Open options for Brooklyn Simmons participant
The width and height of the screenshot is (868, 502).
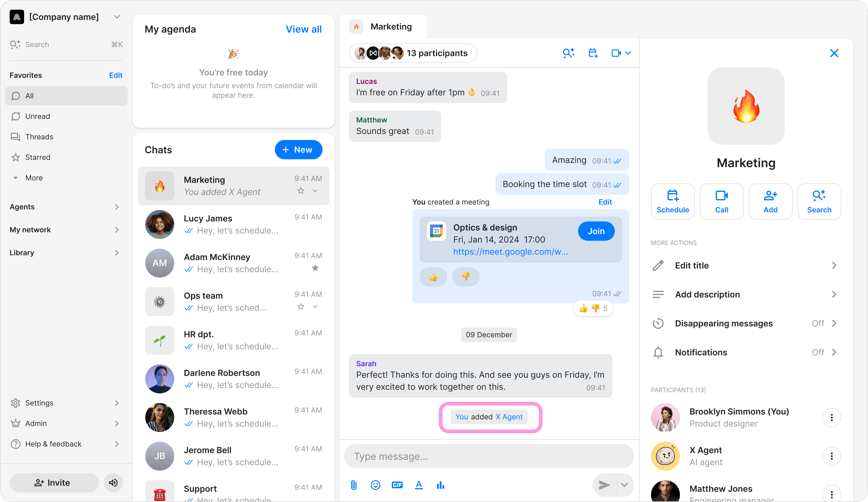(x=832, y=418)
